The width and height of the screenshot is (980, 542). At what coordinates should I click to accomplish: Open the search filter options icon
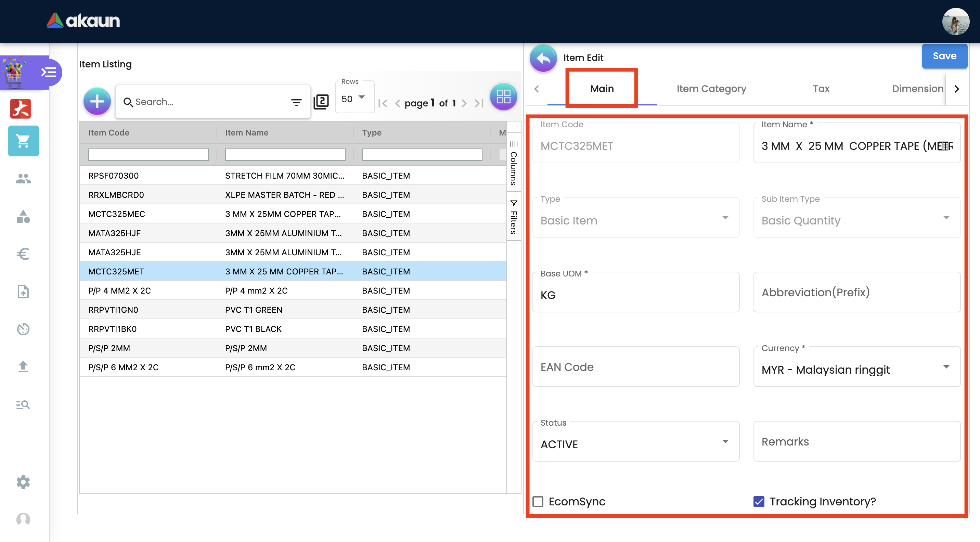pyautogui.click(x=296, y=102)
